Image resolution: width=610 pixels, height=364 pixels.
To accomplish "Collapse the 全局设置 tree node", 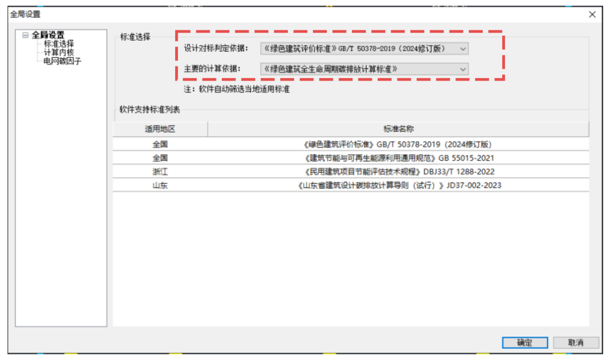I will click(x=25, y=36).
